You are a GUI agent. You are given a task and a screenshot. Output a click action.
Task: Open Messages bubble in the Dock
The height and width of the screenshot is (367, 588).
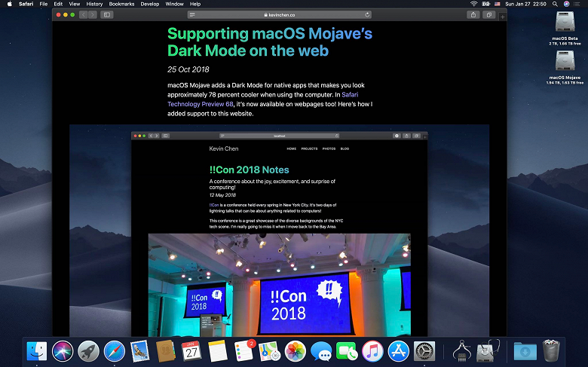[321, 351]
